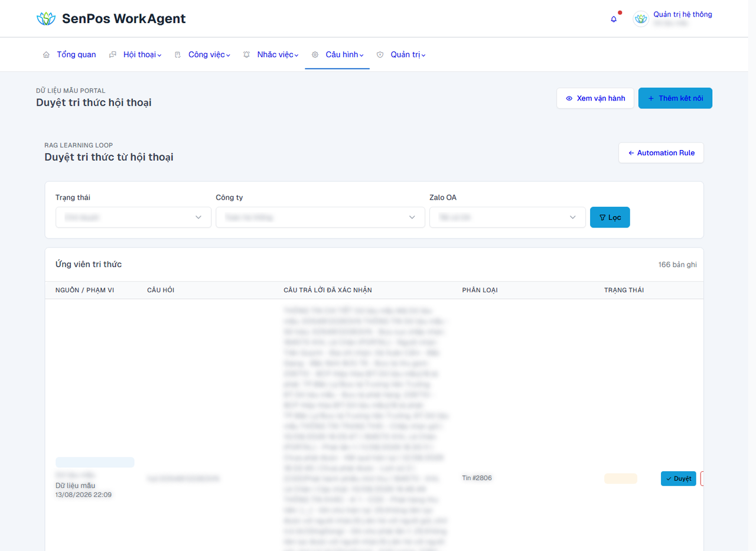756x551 pixels.
Task: Go back to Automation Rule
Action: [661, 153]
